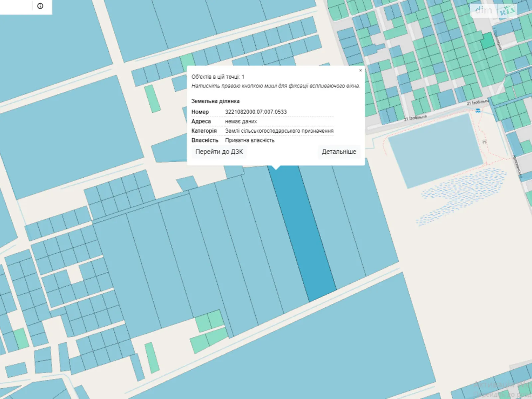Click the popup pointer arrow tip
The width and height of the screenshot is (532, 399).
[276, 169]
